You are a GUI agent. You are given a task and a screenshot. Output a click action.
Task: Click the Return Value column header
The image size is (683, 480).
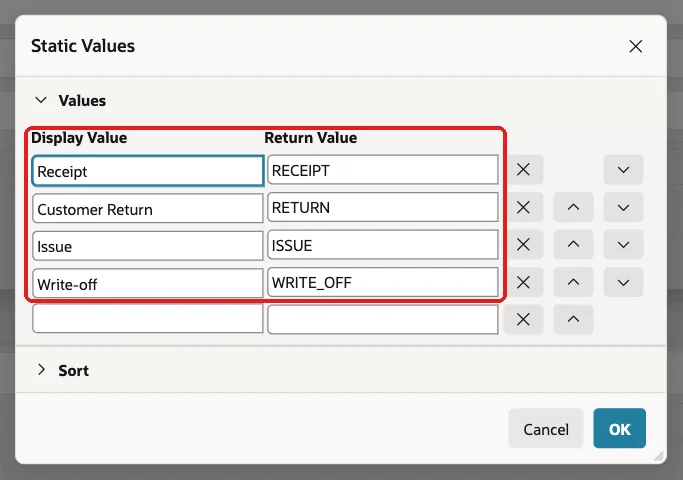(311, 138)
